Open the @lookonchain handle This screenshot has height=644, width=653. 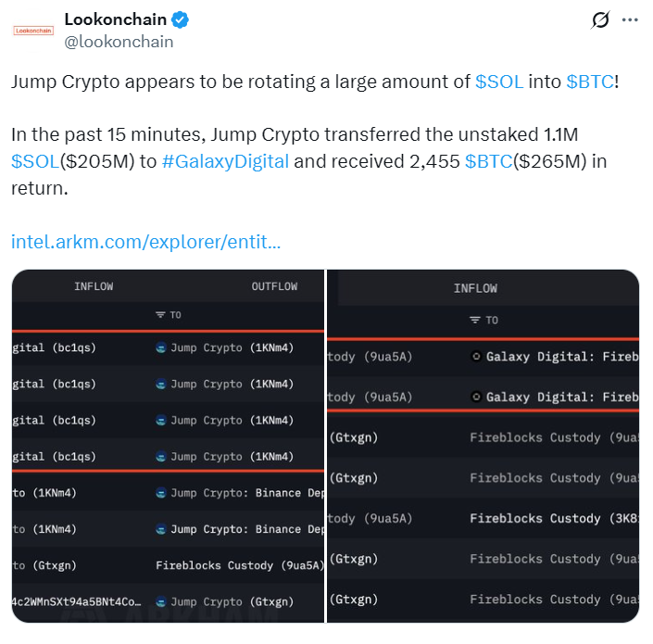click(119, 42)
